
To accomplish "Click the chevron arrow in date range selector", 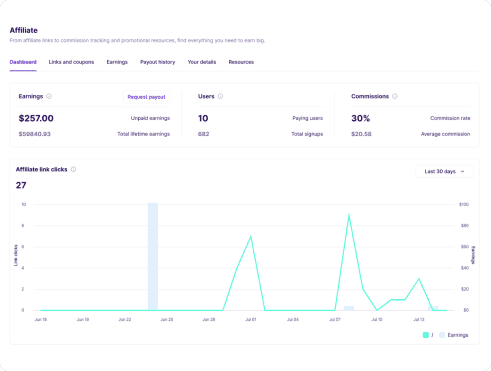I will click(462, 171).
